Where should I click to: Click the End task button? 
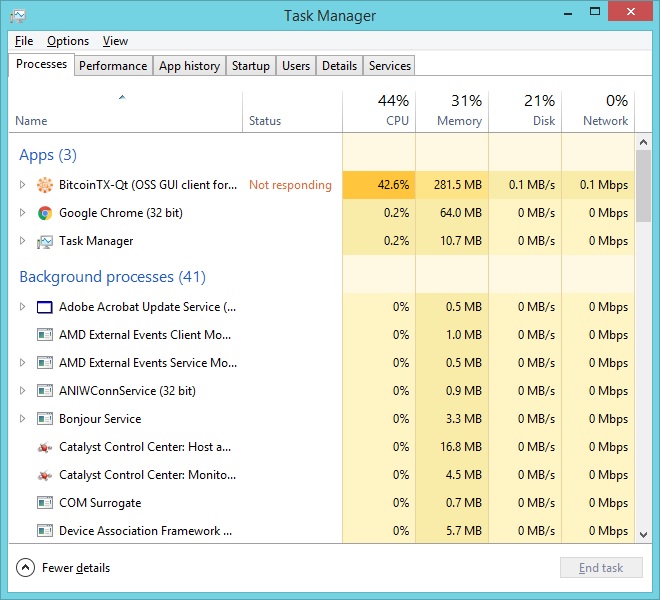pyautogui.click(x=601, y=568)
